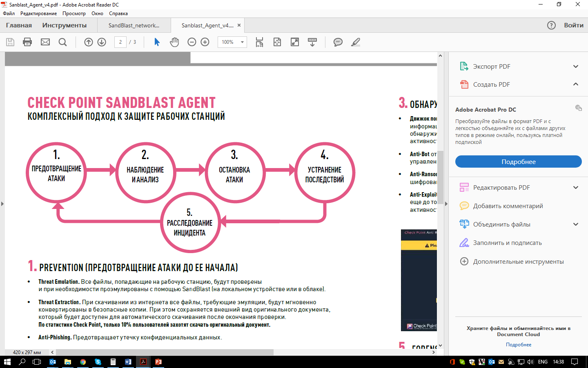Send file by email using envelope icon
This screenshot has width=588, height=368.
click(45, 42)
